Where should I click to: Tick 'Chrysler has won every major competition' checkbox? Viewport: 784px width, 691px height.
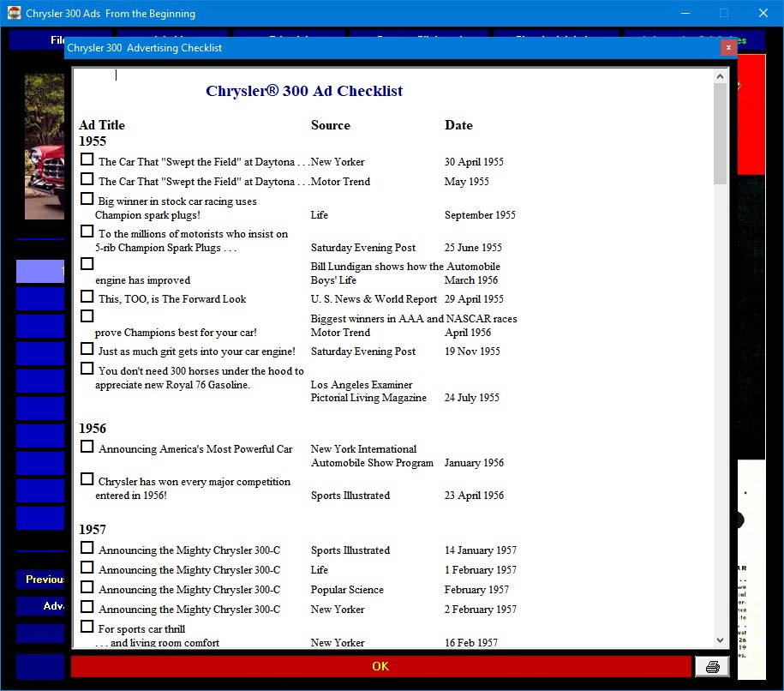click(87, 479)
